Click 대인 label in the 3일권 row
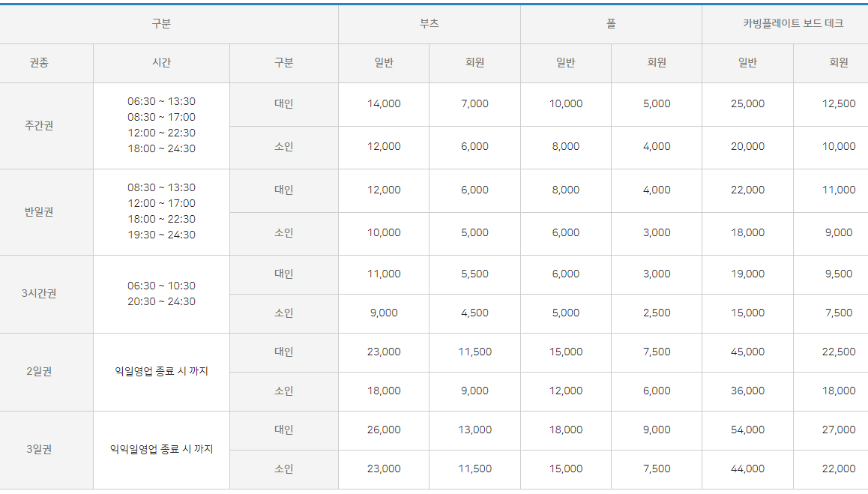Screen dimensions: 868x494 point(284,430)
